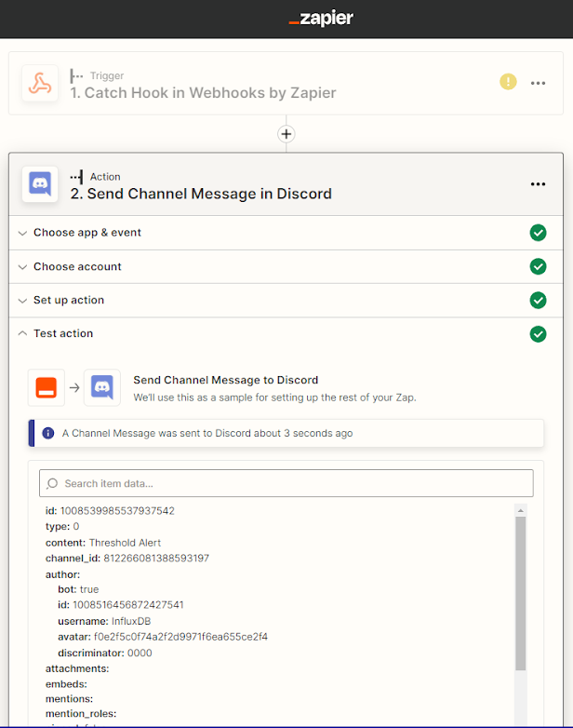
Task: Click the Discord icon beside the arrow
Action: coord(102,387)
